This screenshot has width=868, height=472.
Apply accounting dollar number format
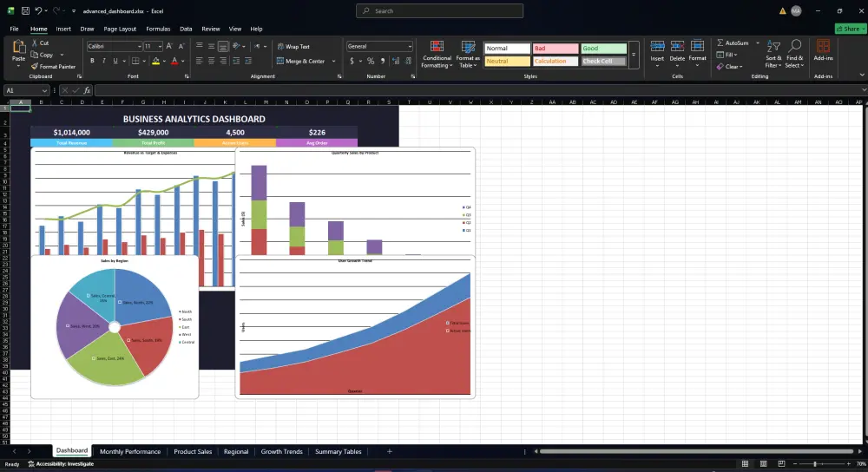pyautogui.click(x=352, y=61)
